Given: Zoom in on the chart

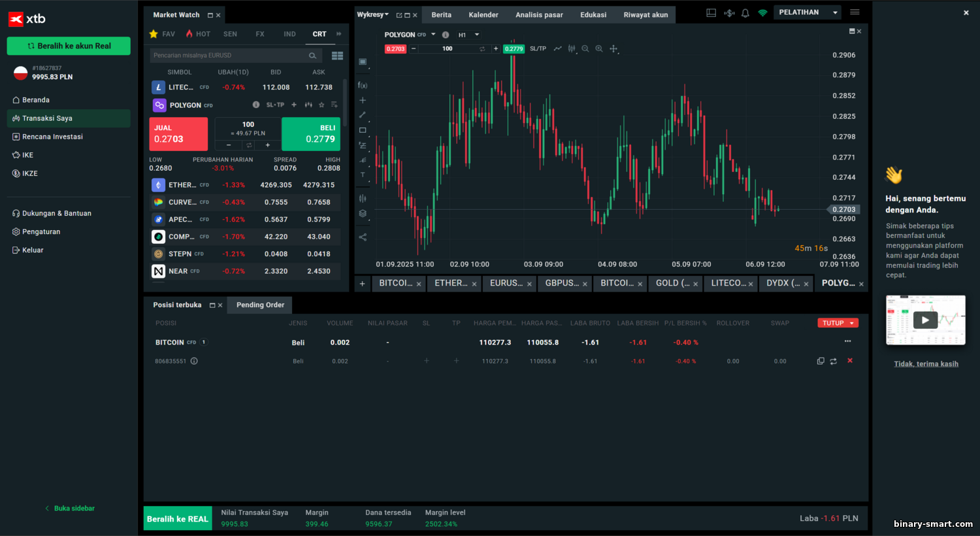Looking at the screenshot, I should pyautogui.click(x=598, y=49).
